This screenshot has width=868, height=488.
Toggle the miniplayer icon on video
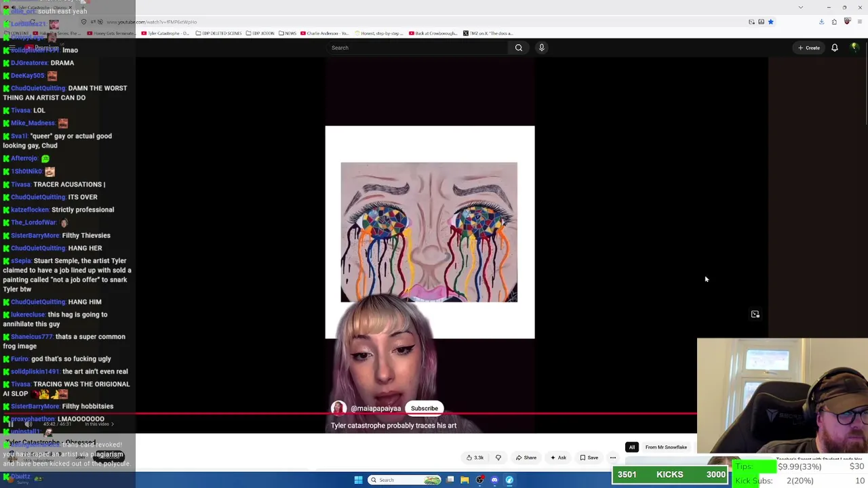point(755,314)
